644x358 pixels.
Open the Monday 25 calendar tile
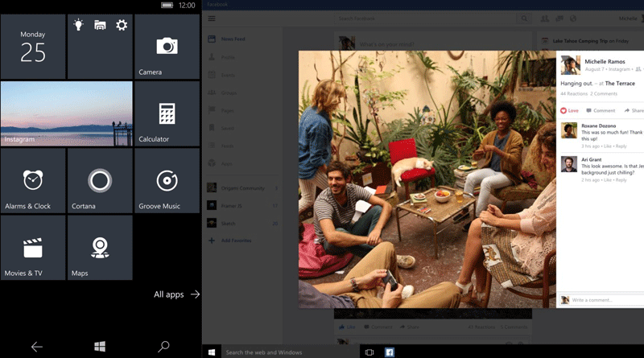point(33,47)
